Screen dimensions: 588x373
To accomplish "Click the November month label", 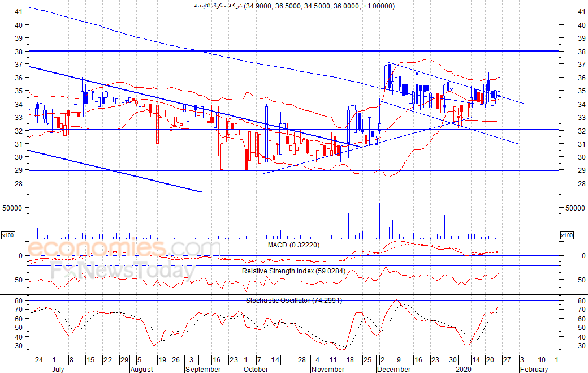I will coord(328,369).
